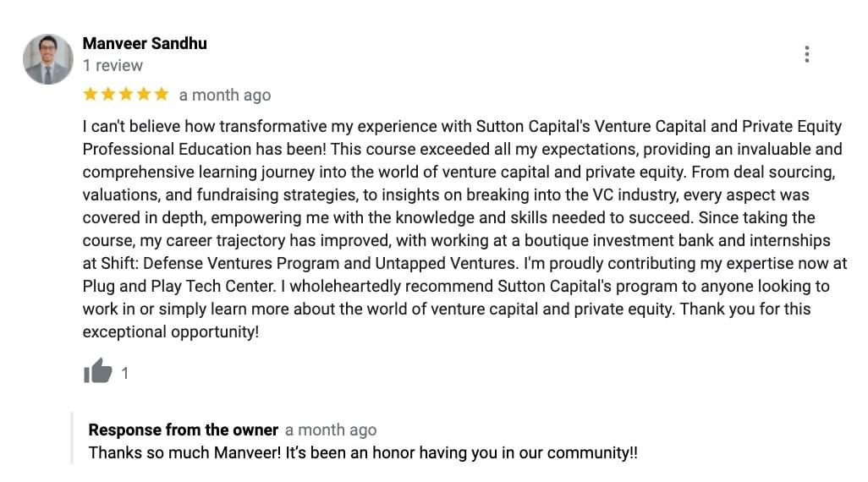This screenshot has height=482, width=868.
Task: Click the second gold star of the rating
Action: coord(108,94)
